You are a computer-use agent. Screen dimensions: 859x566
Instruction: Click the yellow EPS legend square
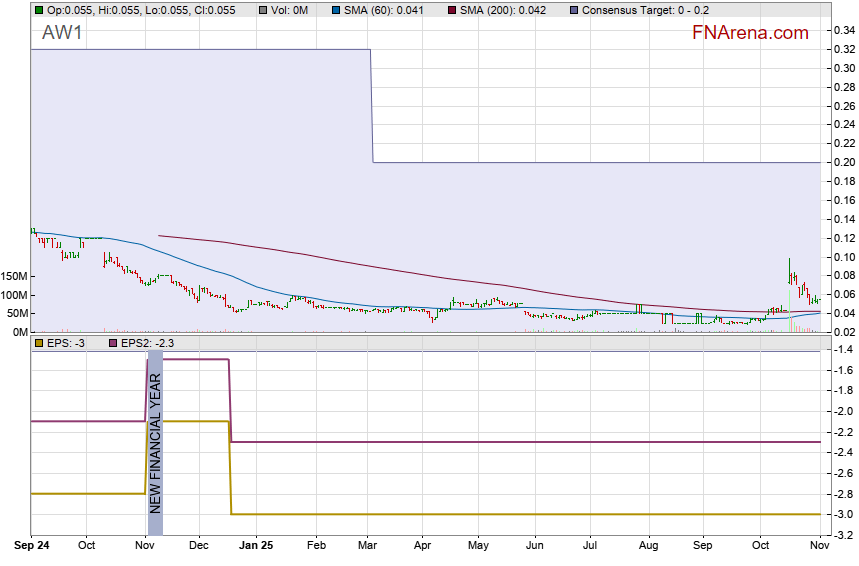click(x=39, y=343)
